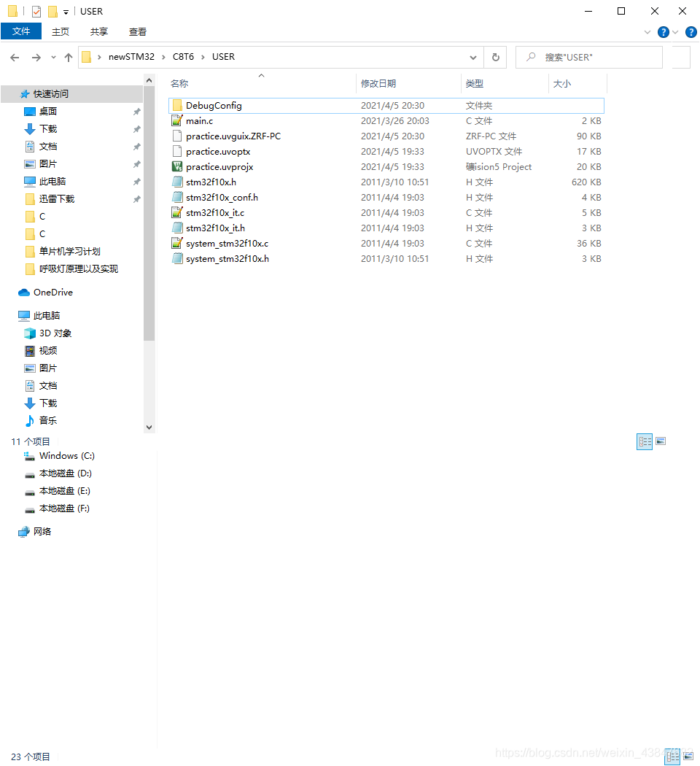This screenshot has height=766, width=700.
Task: Switch to large thumbnails view layout
Action: click(661, 441)
